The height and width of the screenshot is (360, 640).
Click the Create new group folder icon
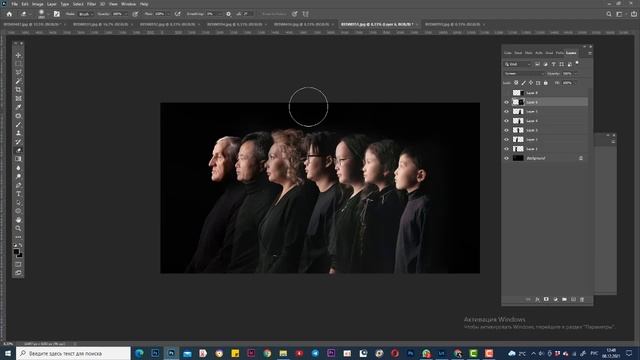click(564, 299)
